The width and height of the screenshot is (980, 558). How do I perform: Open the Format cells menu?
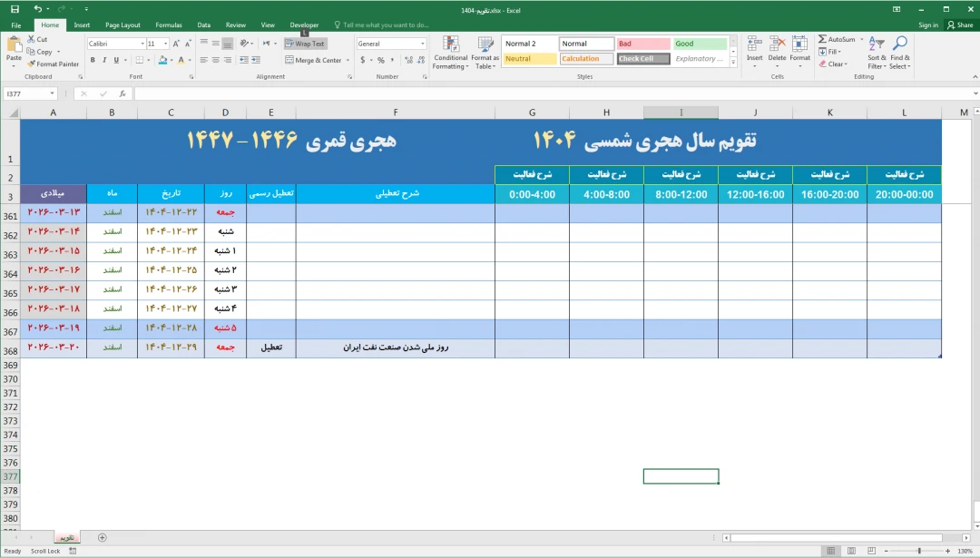coord(799,53)
